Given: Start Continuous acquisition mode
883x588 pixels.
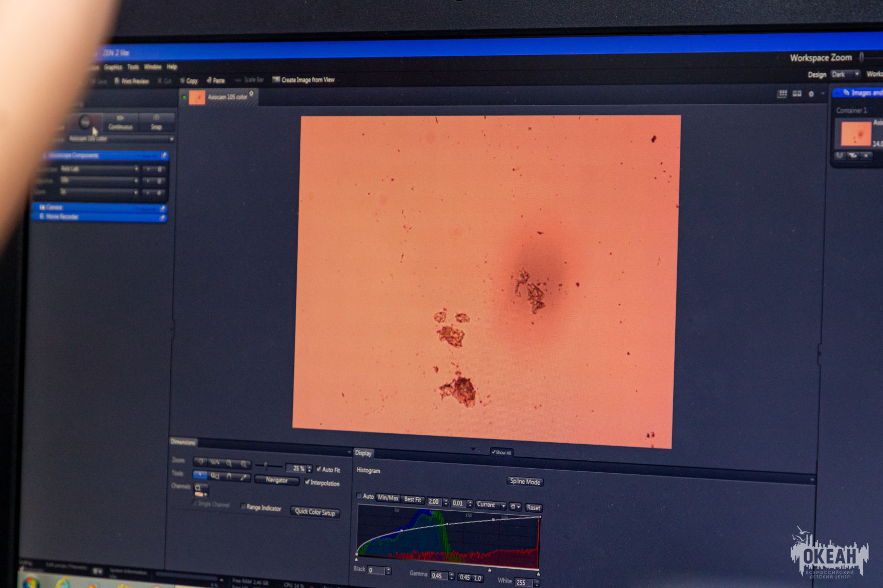Looking at the screenshot, I should tap(120, 122).
